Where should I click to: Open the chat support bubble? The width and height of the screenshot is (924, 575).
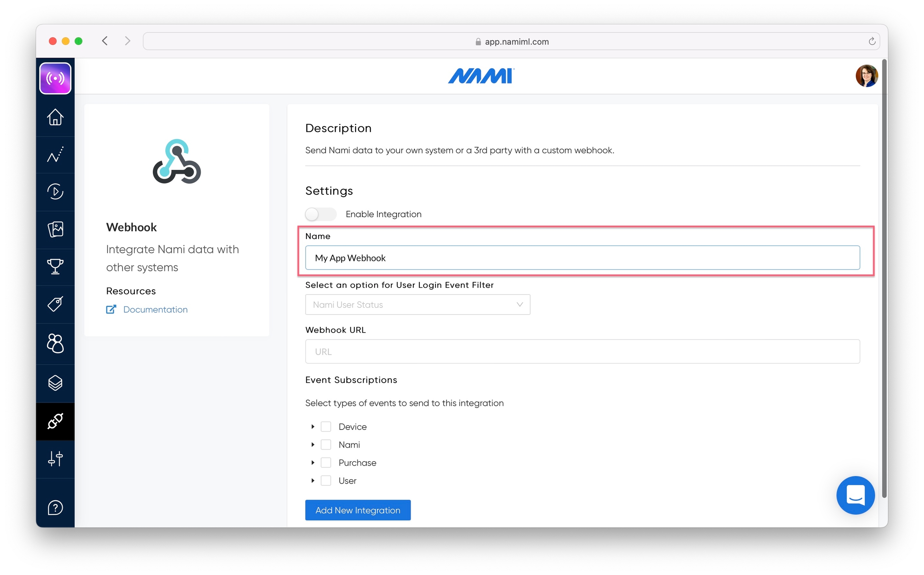point(855,495)
